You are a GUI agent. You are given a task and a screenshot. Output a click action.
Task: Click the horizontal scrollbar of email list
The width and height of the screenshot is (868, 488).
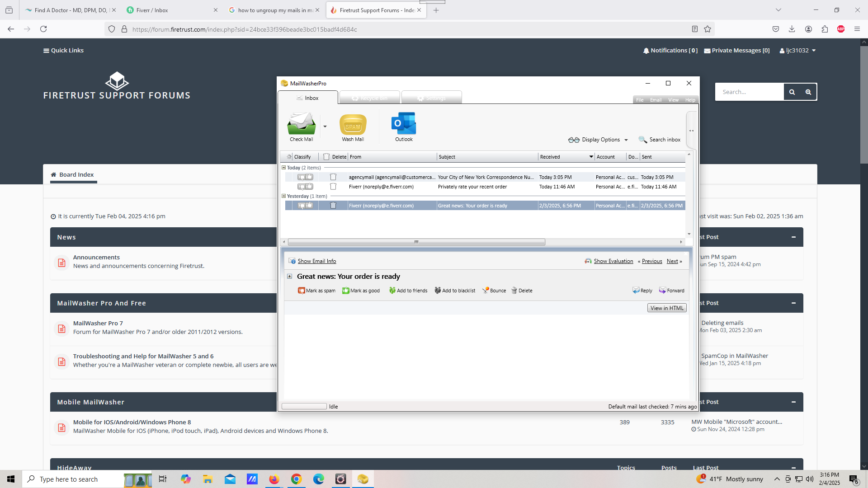416,242
